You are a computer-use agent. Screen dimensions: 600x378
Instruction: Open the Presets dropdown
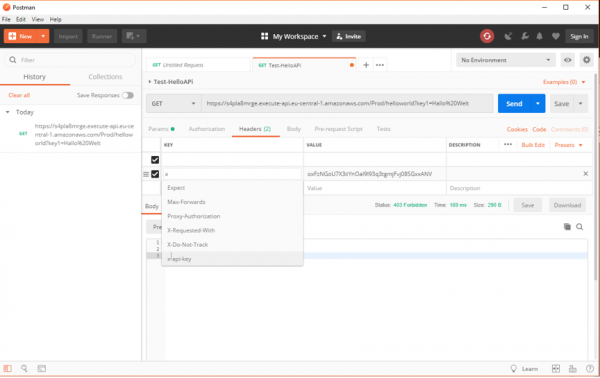568,145
